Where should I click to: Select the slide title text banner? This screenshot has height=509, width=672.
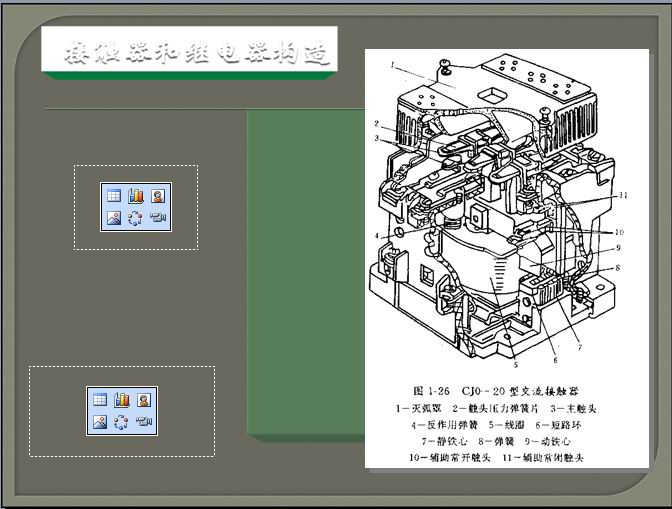(188, 52)
